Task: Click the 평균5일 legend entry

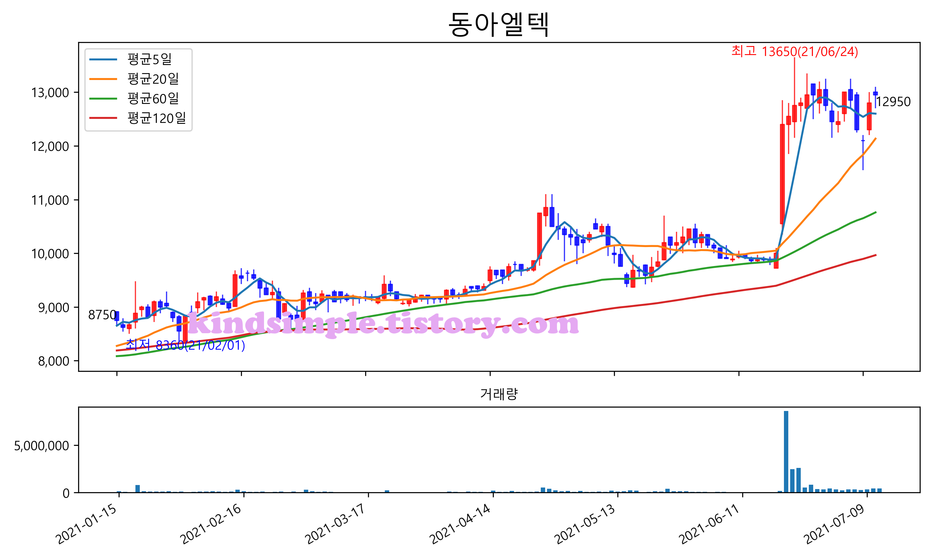Action: [x=149, y=59]
